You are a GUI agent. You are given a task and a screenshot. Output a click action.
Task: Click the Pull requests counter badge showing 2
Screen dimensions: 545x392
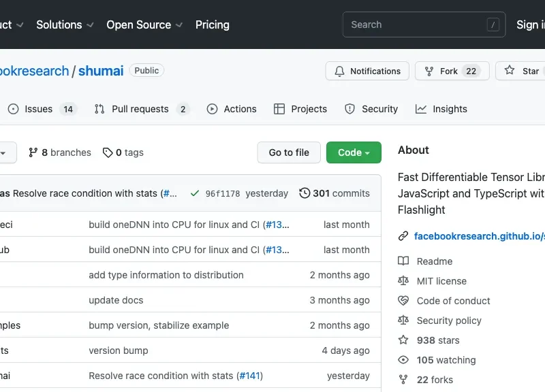point(183,110)
